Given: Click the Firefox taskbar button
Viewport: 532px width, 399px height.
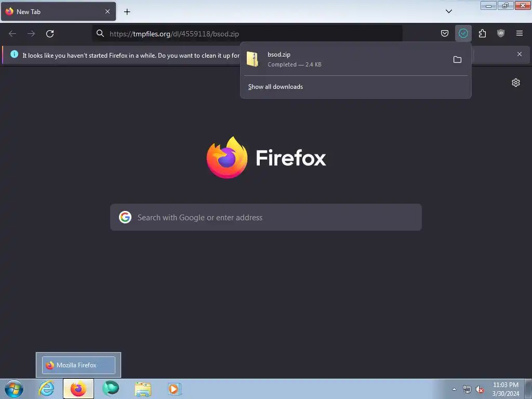Looking at the screenshot, I should coord(78,389).
